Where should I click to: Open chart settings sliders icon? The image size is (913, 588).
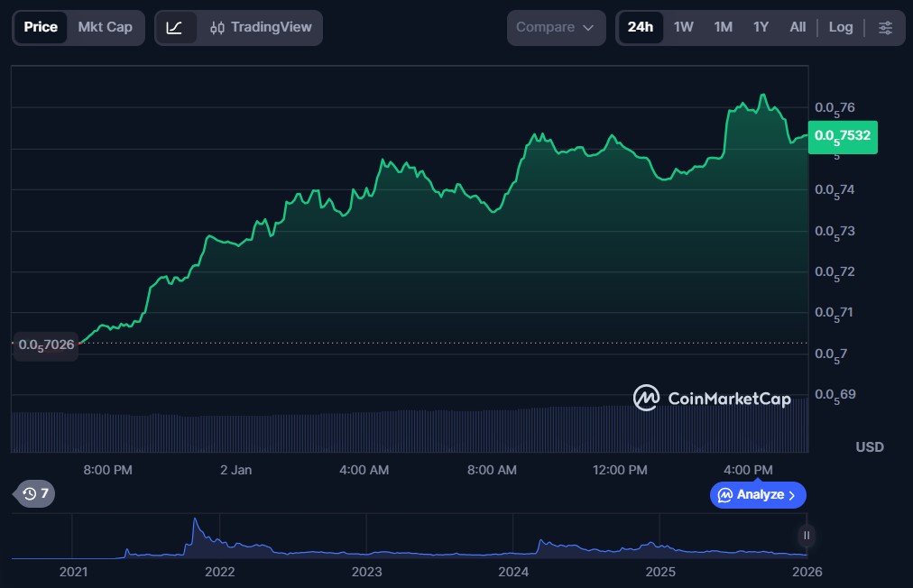885,27
